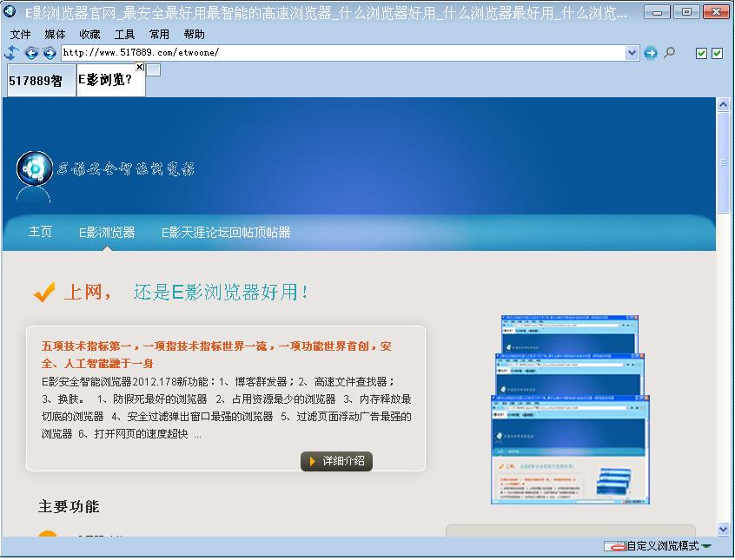Click the browser icon in title bar
The width and height of the screenshot is (735, 560).
[10, 11]
